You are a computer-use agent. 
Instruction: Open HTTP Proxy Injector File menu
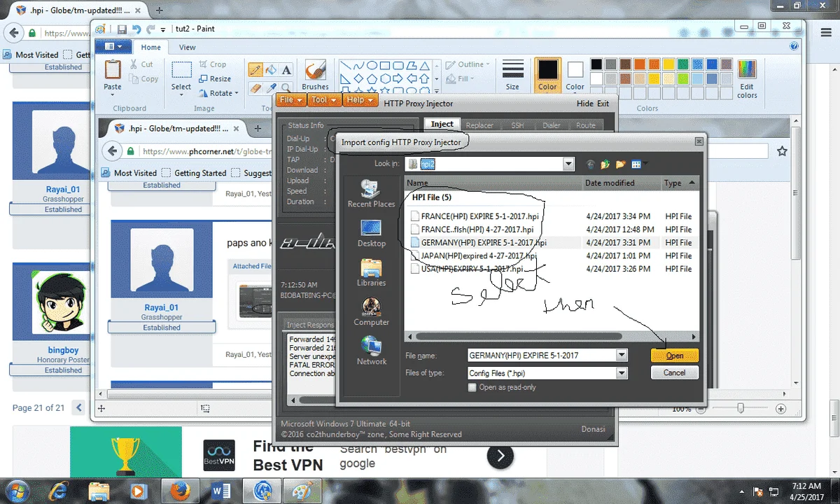290,100
